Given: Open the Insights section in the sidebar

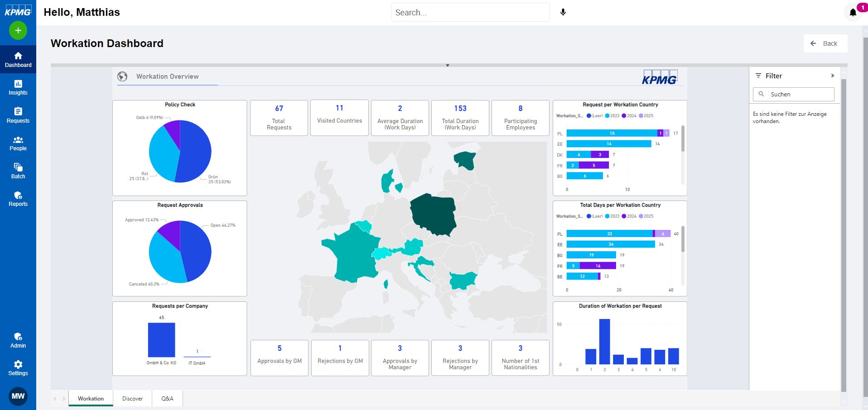Looking at the screenshot, I should 18,87.
